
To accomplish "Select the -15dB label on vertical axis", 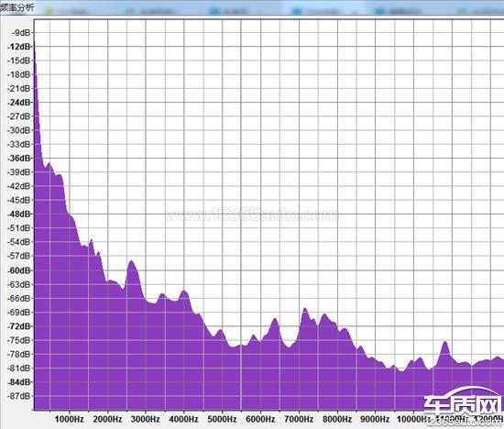I will click(x=19, y=60).
